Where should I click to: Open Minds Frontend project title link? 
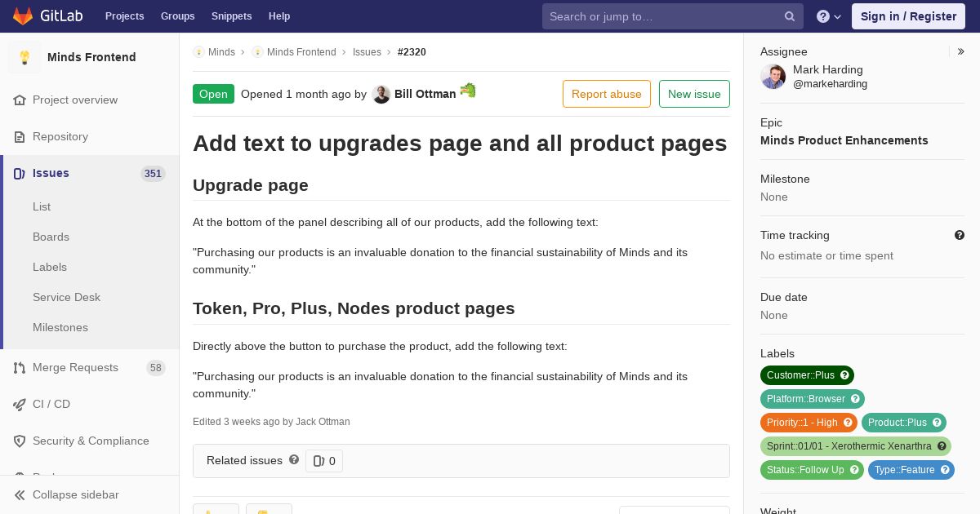click(x=91, y=57)
